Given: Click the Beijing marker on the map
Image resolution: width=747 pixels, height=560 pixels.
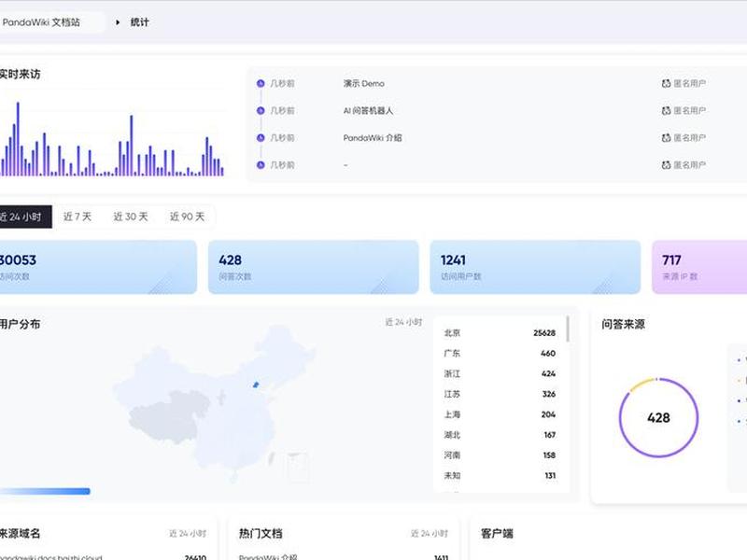Looking at the screenshot, I should [x=256, y=385].
